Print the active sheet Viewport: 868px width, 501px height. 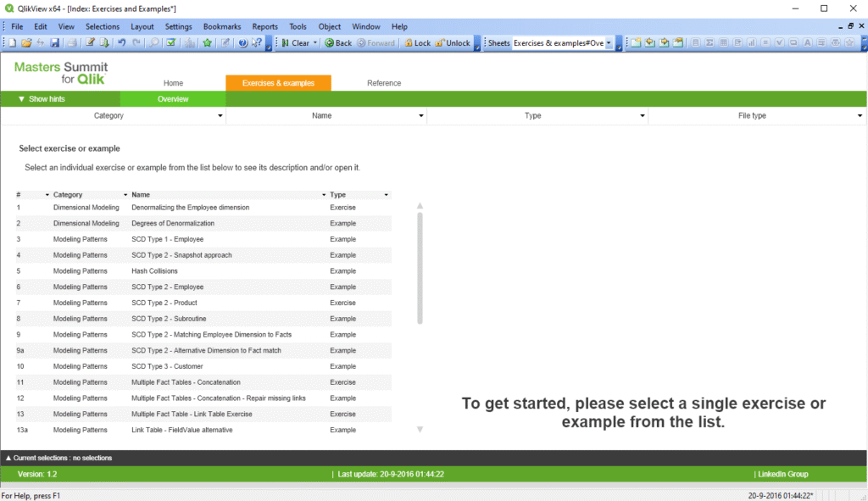pos(73,42)
